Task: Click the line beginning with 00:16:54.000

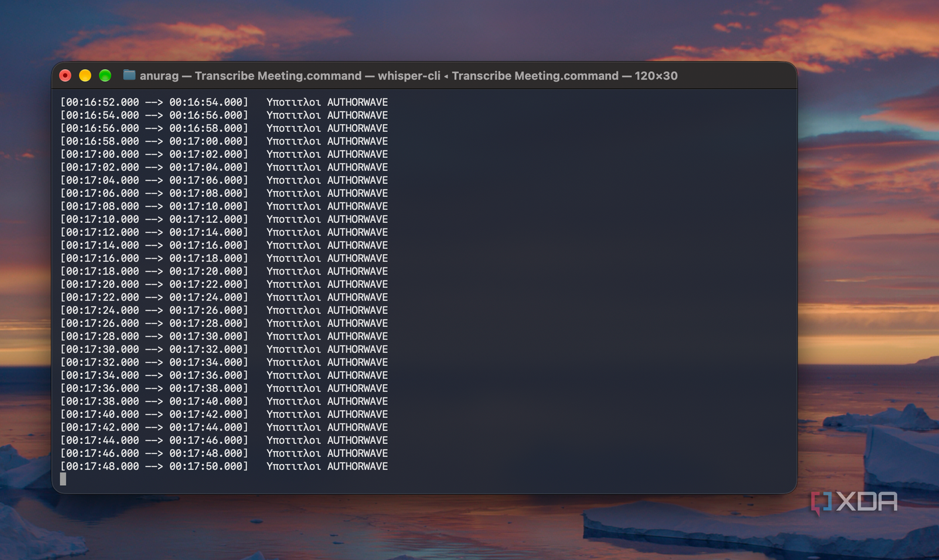Action: pos(224,115)
